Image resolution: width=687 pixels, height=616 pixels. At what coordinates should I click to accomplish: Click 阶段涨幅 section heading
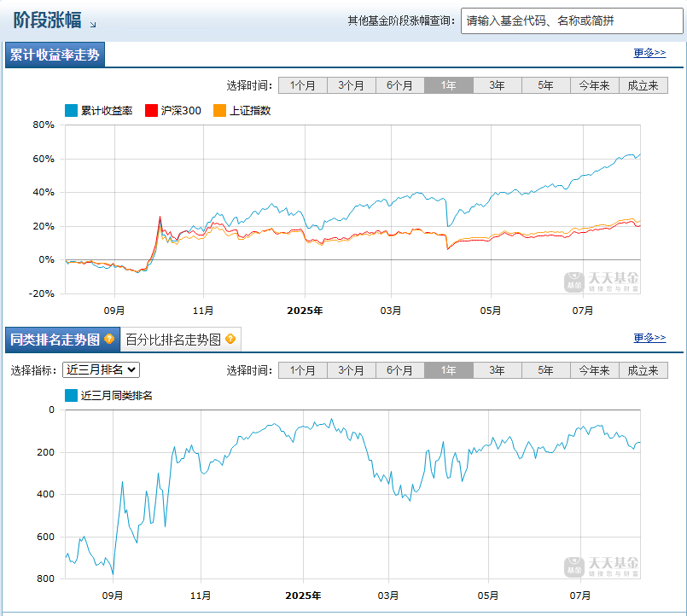point(47,20)
